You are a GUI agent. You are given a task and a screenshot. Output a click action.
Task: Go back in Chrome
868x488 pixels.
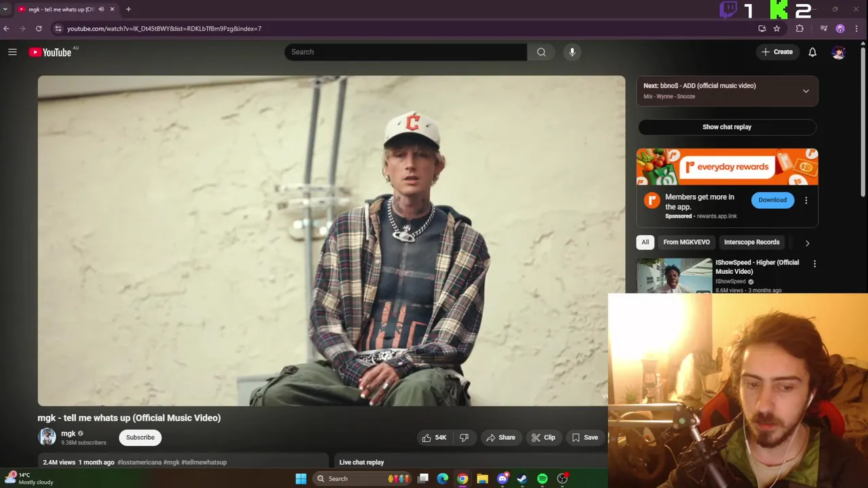tap(6, 28)
